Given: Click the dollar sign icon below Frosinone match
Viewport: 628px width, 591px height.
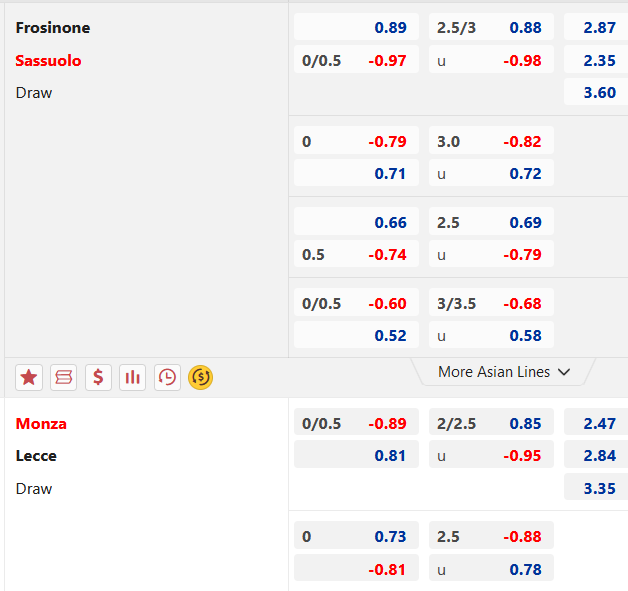Looking at the screenshot, I should point(98,377).
